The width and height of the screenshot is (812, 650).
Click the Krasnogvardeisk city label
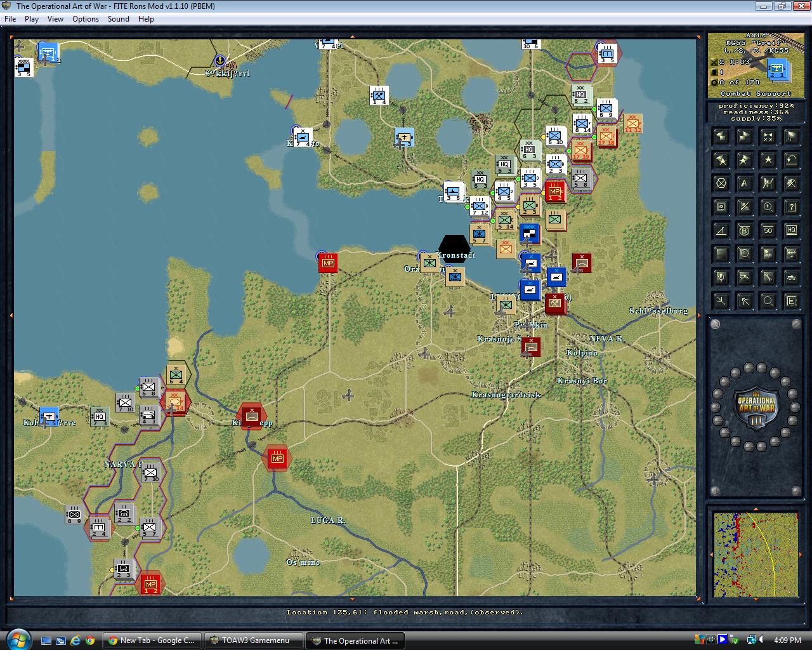506,395
